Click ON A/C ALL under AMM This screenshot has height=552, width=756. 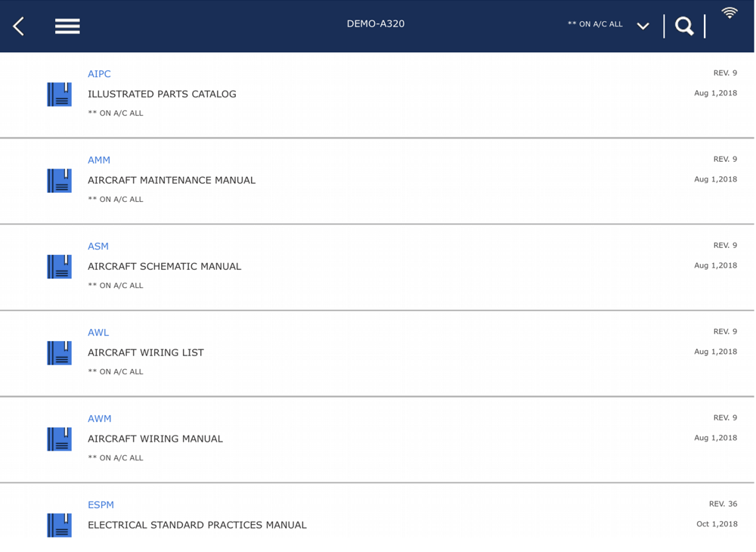coord(116,200)
